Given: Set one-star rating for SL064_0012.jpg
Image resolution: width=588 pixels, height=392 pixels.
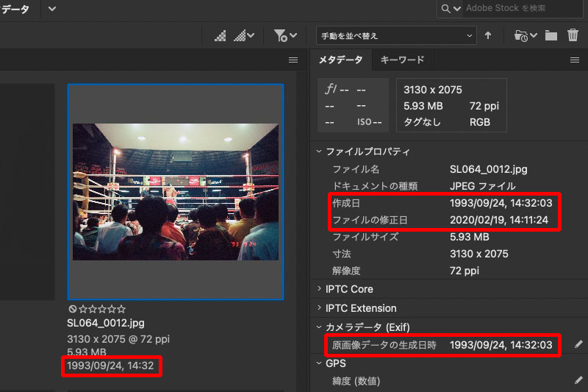Looking at the screenshot, I should 83,309.
